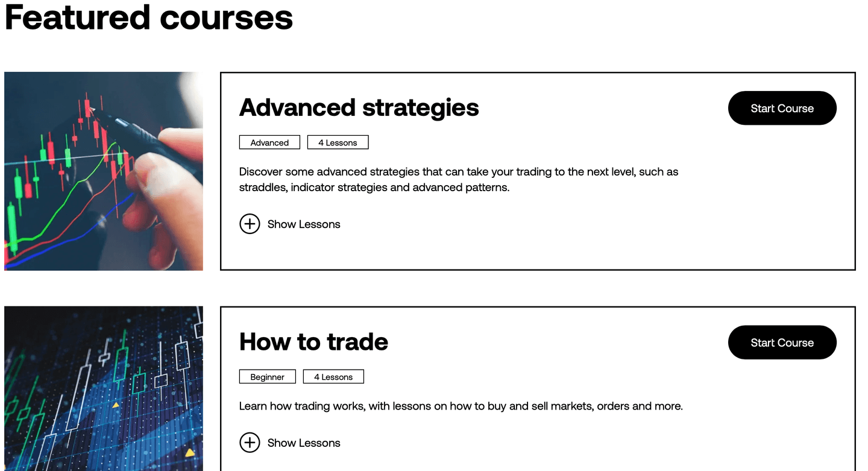
Task: Open the Advanced strategies course title
Action: pyautogui.click(x=359, y=107)
